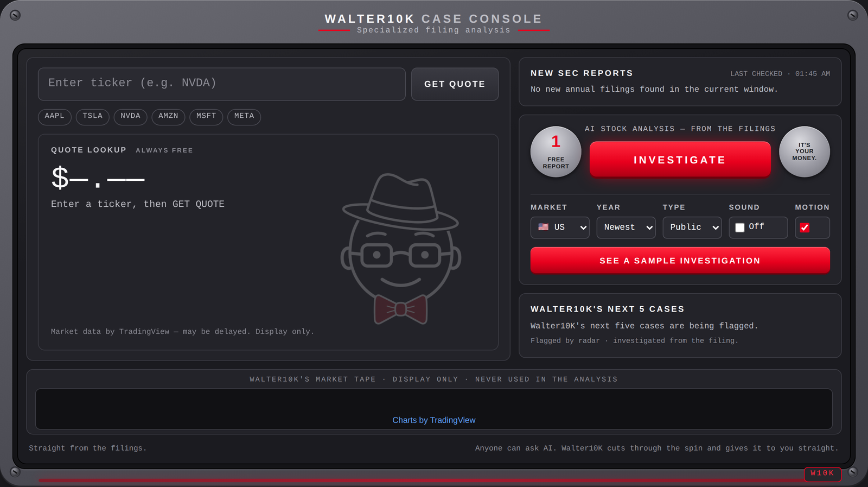Click the Market data by TradingView disclaimer
The width and height of the screenshot is (868, 487).
tap(182, 332)
